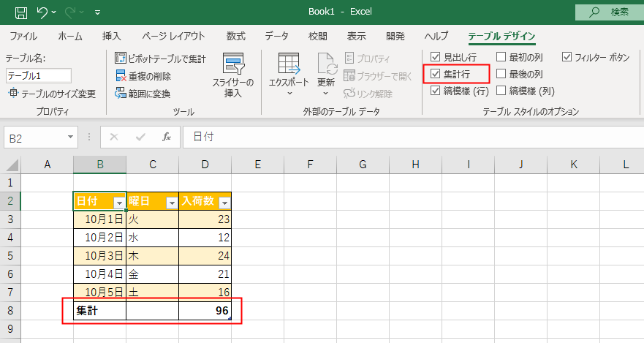This screenshot has width=644, height=343.
Task: Toggle the 見出し行 checkbox
Action: (x=436, y=57)
